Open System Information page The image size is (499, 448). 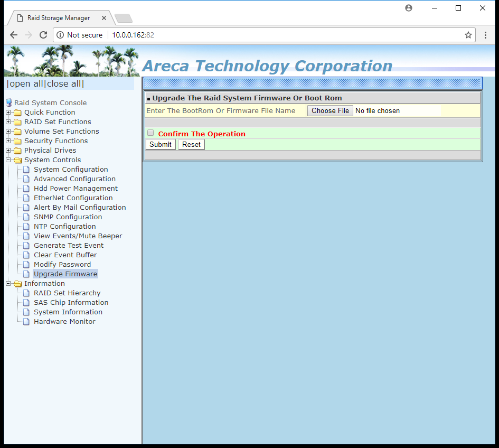point(68,312)
